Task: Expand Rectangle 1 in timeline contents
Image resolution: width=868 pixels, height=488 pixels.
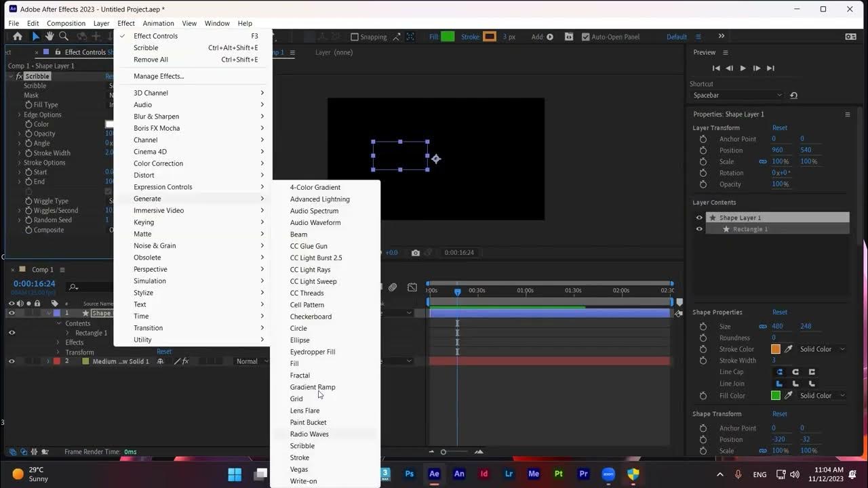Action: [67, 333]
